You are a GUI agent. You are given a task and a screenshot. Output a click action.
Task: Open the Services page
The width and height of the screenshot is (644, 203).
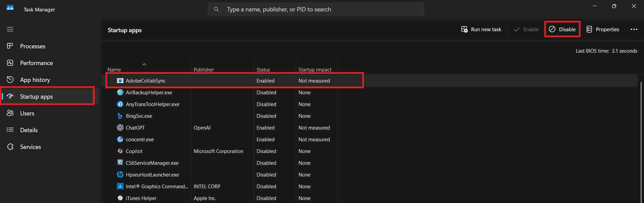pos(31,147)
